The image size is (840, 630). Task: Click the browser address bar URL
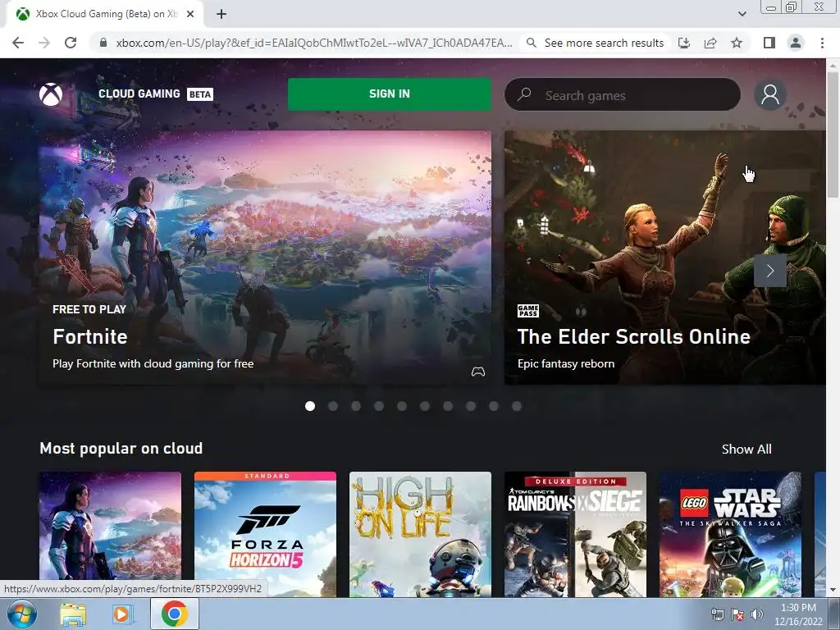(x=314, y=43)
